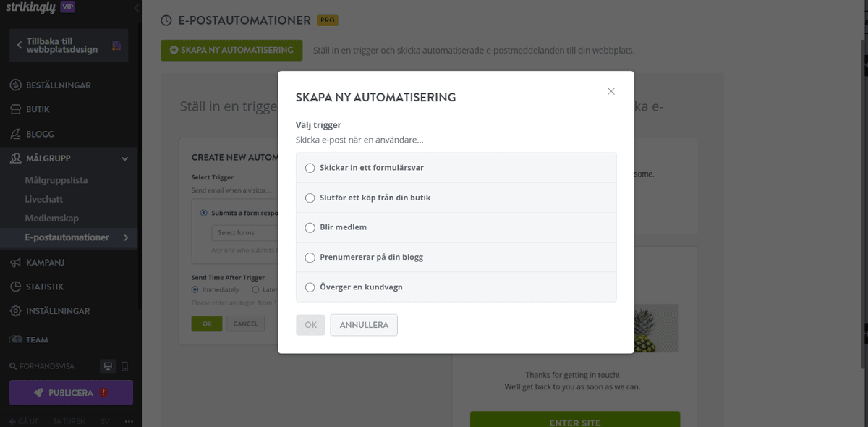Switch preview to mobile phone icon
868x427 pixels.
tap(124, 366)
